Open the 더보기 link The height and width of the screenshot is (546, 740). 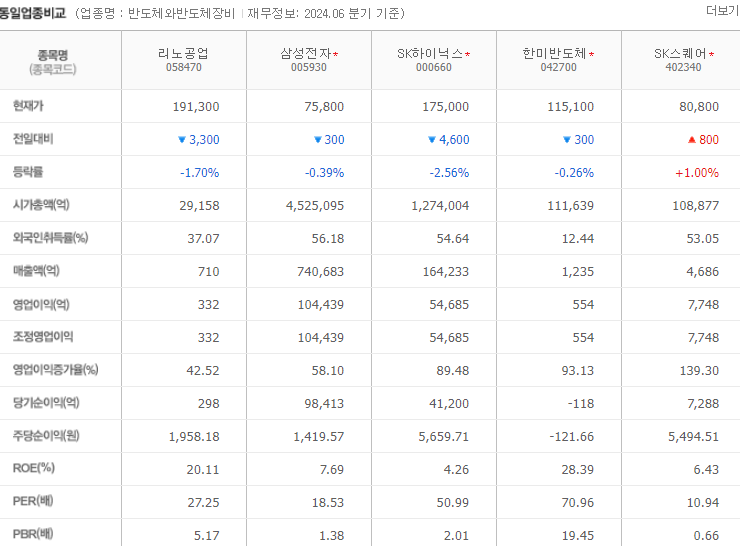click(723, 10)
